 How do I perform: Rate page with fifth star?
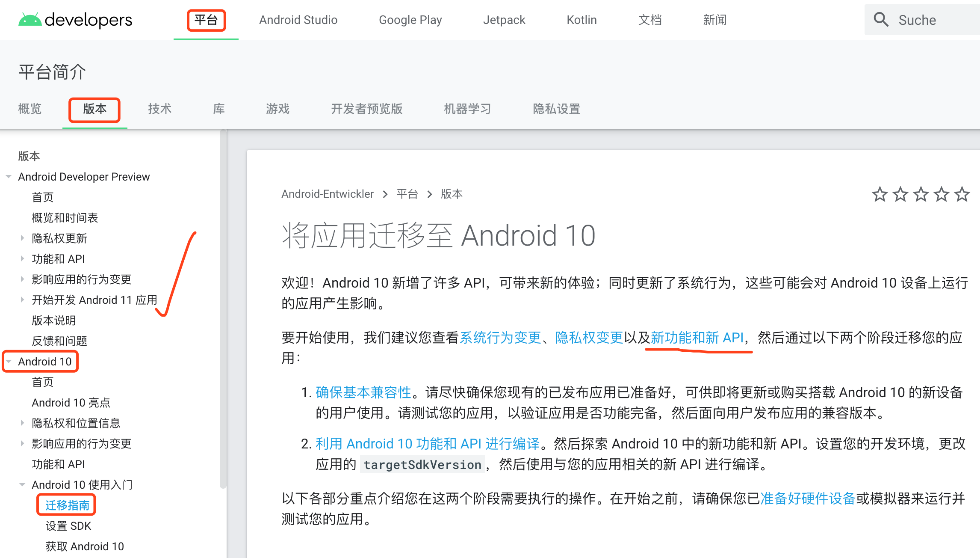coord(962,194)
